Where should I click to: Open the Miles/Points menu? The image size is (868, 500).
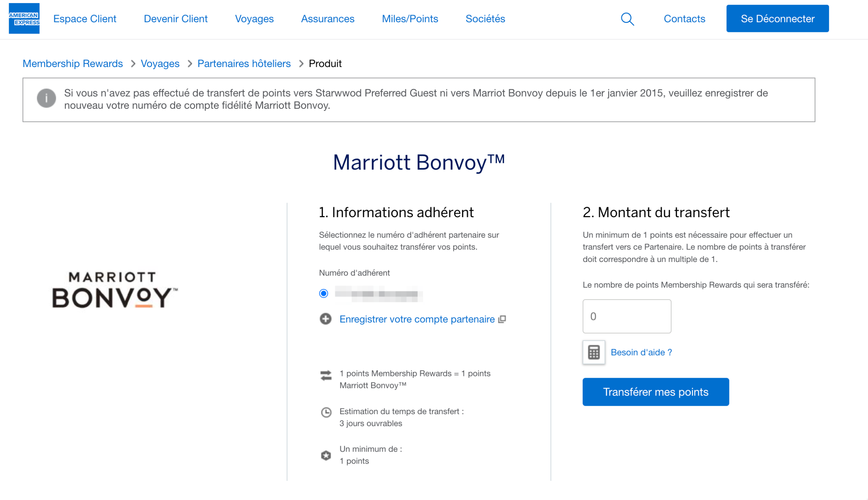(410, 19)
